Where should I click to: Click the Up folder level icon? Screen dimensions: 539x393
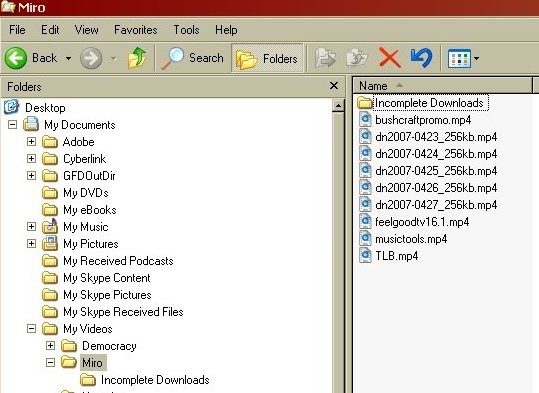coord(137,58)
